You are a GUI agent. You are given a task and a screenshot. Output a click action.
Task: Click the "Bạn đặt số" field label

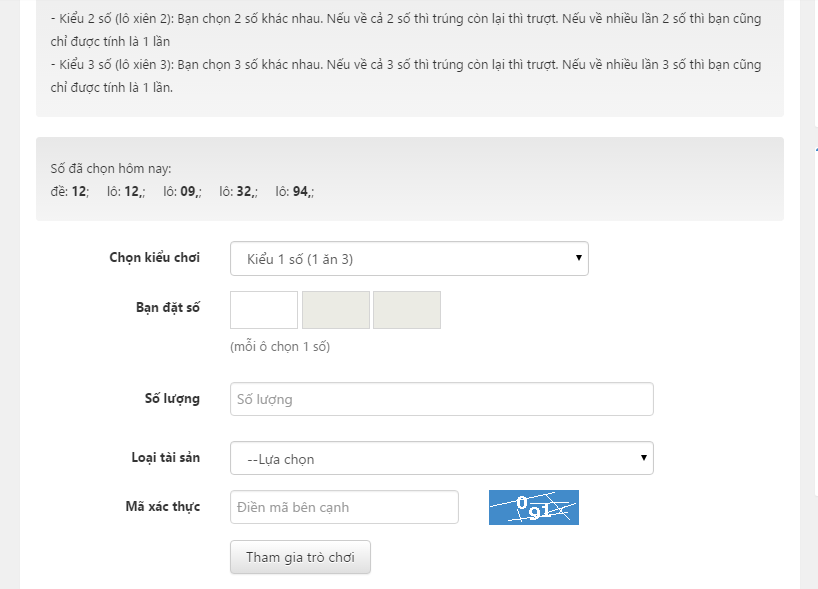point(167,307)
